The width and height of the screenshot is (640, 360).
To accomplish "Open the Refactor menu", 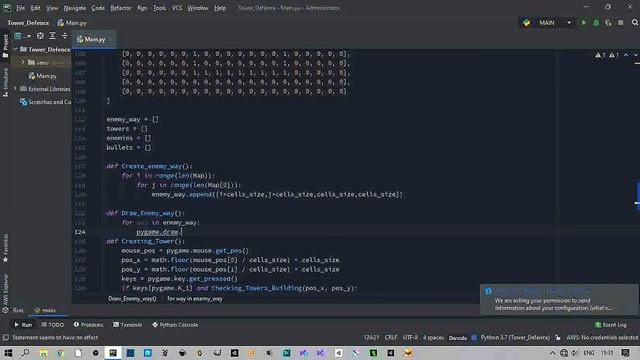I will [x=121, y=8].
